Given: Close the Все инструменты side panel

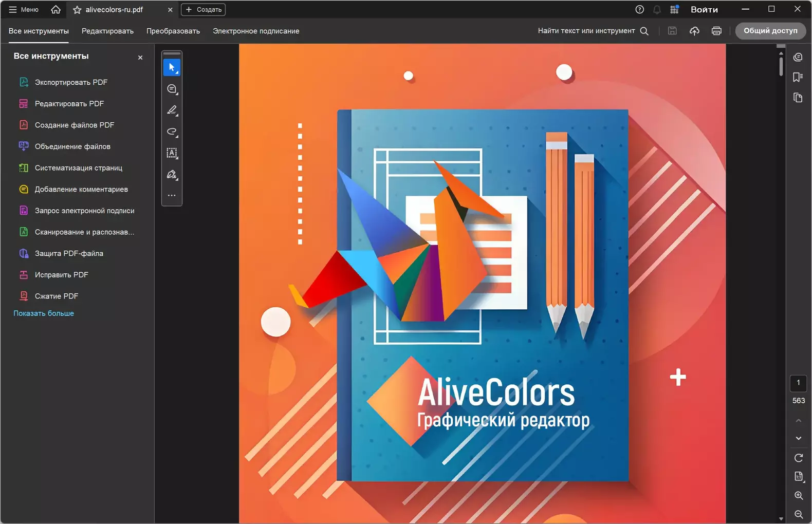Looking at the screenshot, I should 140,58.
